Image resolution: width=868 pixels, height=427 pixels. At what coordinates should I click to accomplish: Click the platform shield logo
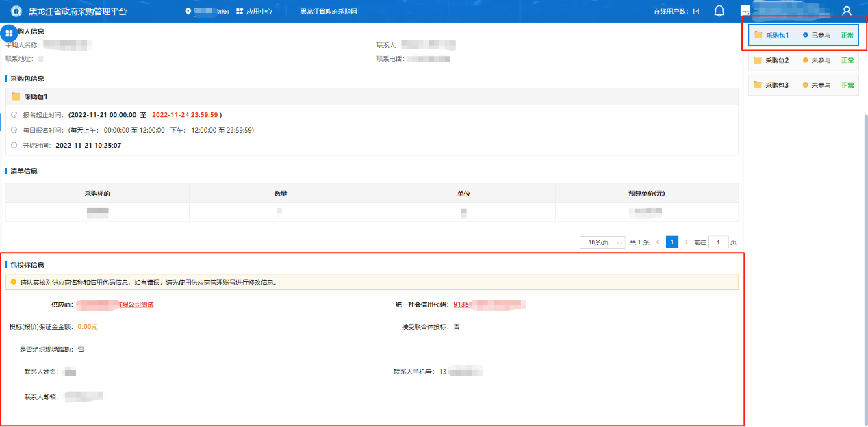[x=16, y=12]
